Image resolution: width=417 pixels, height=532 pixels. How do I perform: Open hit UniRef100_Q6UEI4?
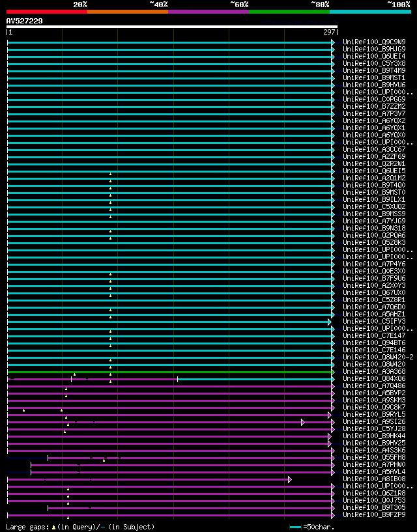[374, 56]
